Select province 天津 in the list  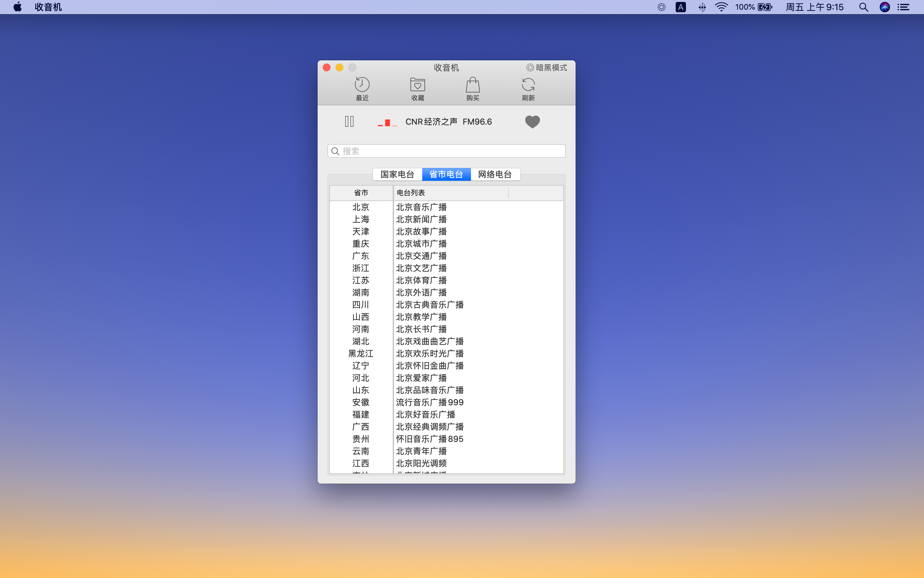click(x=361, y=232)
